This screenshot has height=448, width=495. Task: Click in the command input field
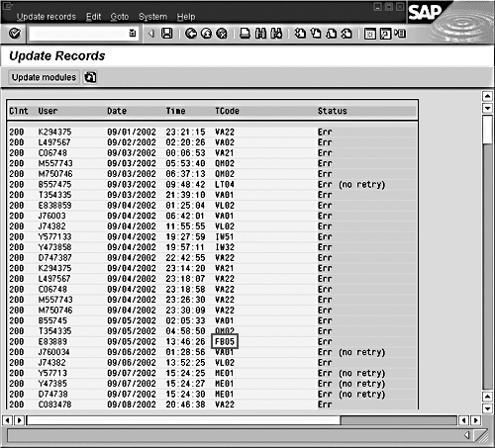(79, 34)
